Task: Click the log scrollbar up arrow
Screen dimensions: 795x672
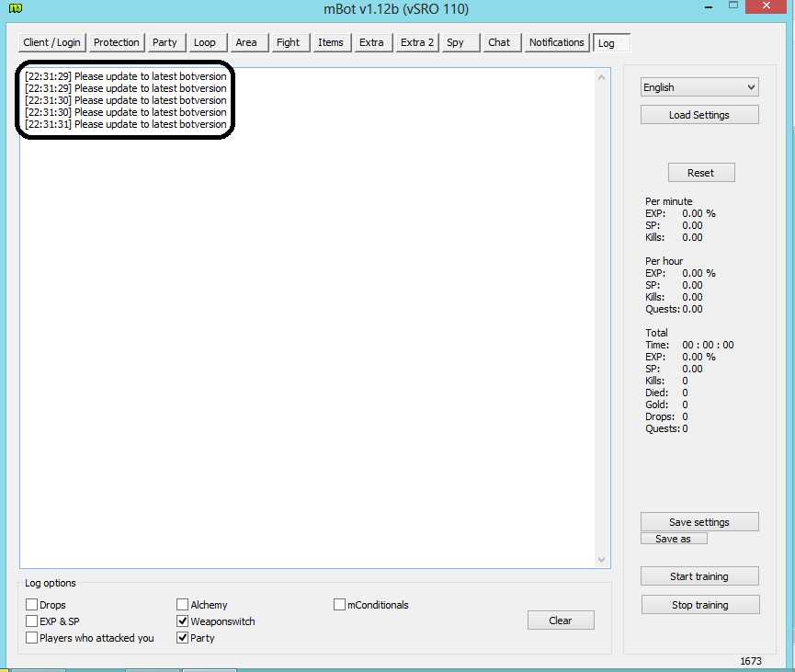Action: click(x=601, y=77)
